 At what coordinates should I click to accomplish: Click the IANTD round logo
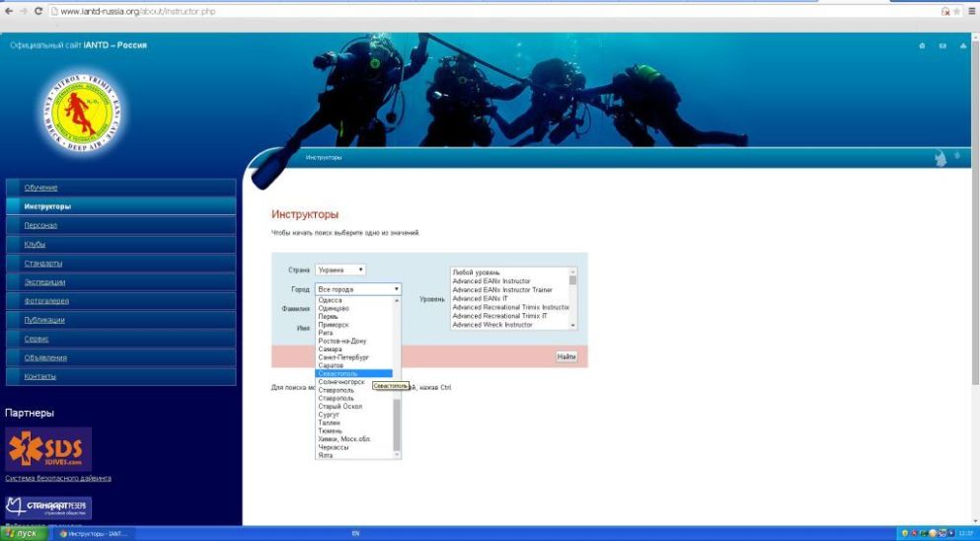pyautogui.click(x=82, y=114)
